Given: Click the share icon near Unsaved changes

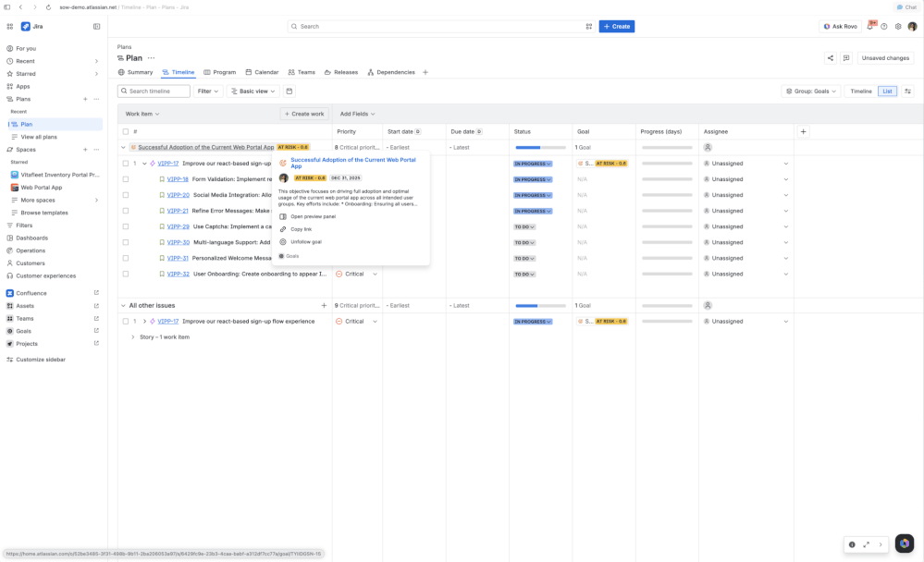Looking at the screenshot, I should pos(831,57).
